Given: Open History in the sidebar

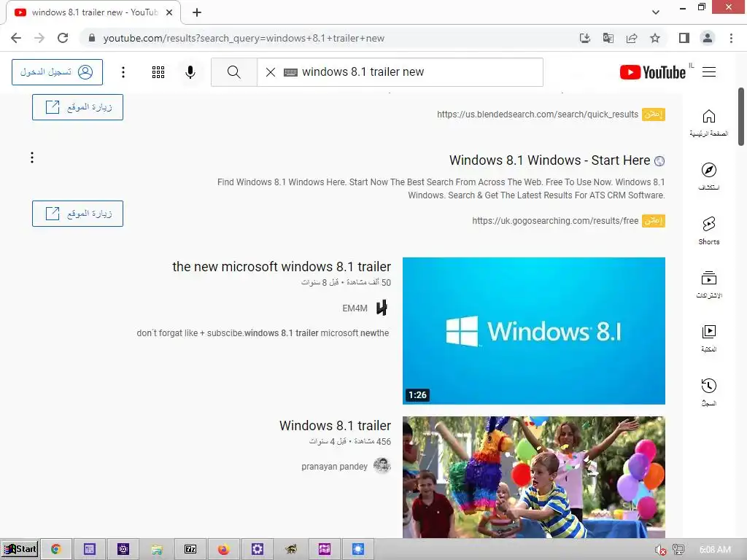Looking at the screenshot, I should [709, 392].
